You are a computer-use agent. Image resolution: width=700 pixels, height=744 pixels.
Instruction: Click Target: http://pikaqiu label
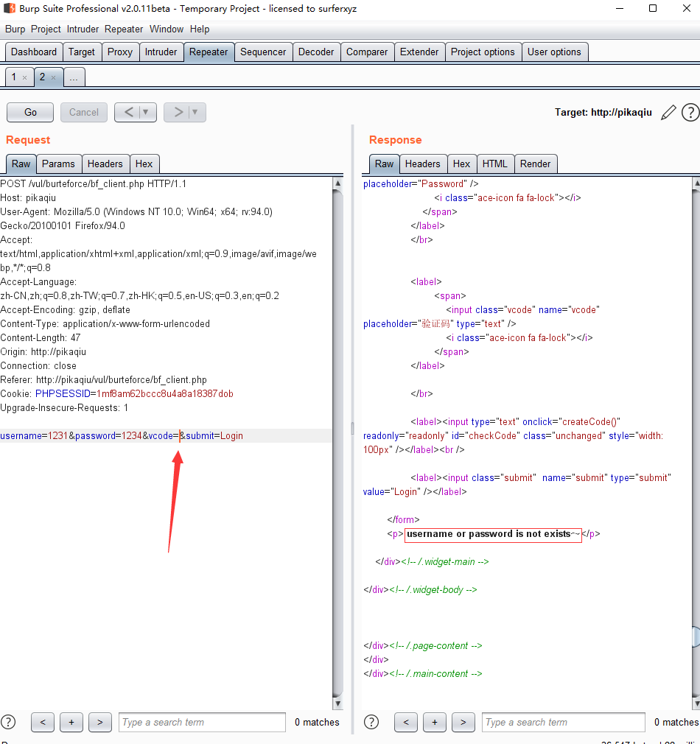tap(603, 113)
